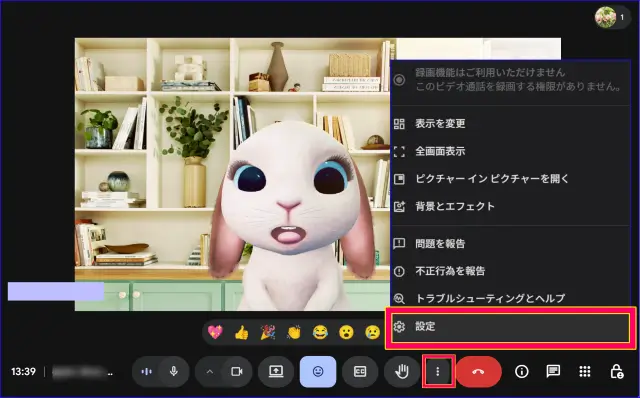Click the participant avatar at top right

[x=605, y=17]
